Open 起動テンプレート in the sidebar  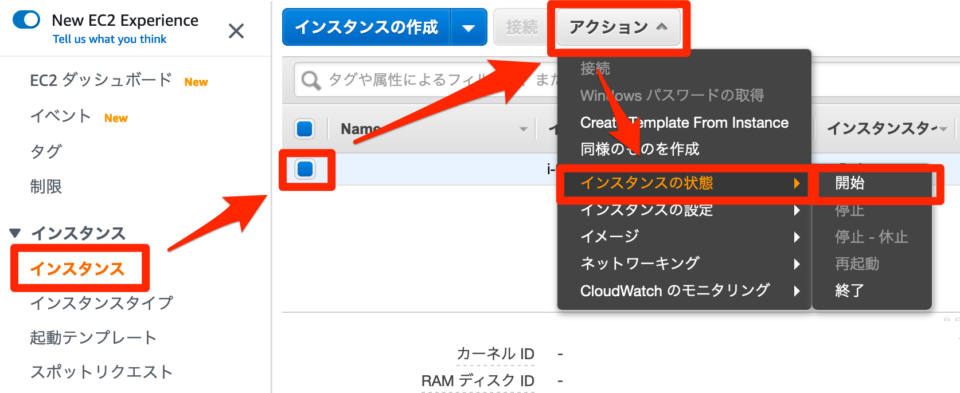tap(94, 337)
